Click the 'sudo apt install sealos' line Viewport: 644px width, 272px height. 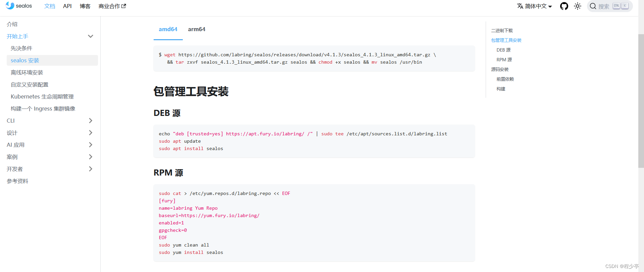pyautogui.click(x=191, y=148)
